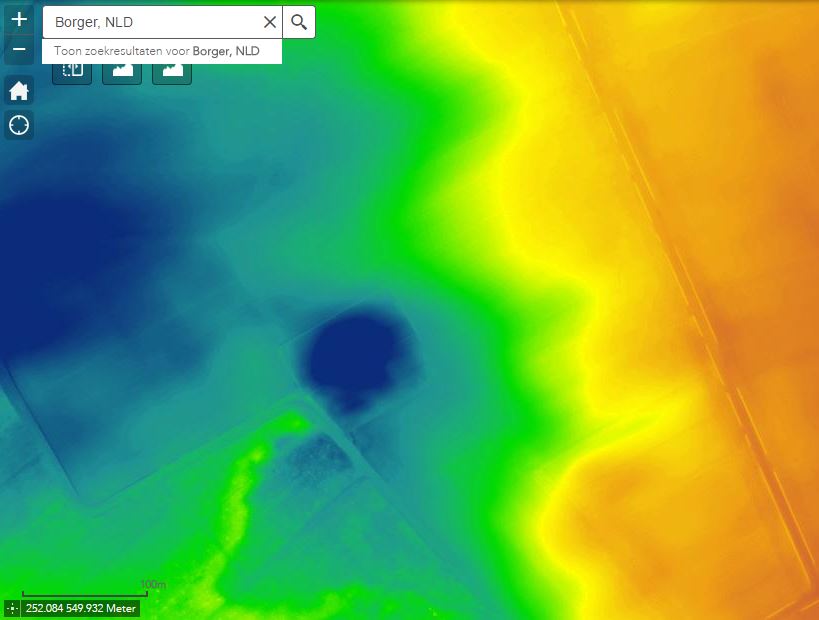
Task: Activate the swipe layer comparison tool
Action: [72, 71]
